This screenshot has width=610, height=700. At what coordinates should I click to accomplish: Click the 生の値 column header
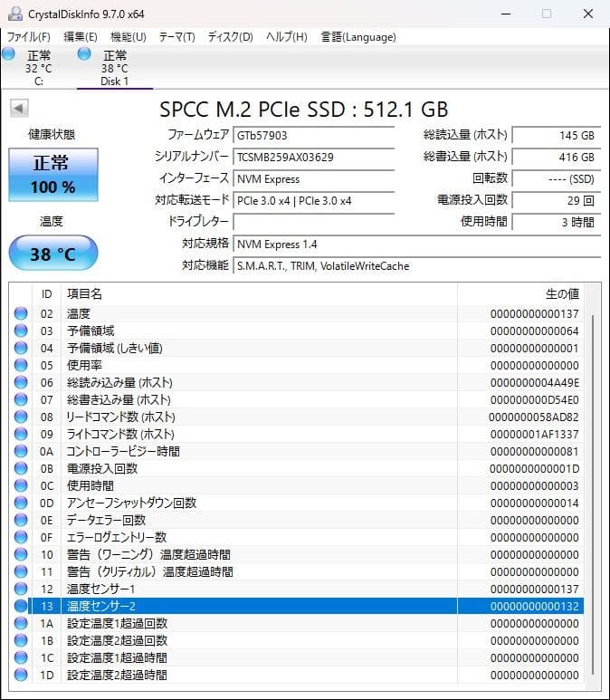520,293
